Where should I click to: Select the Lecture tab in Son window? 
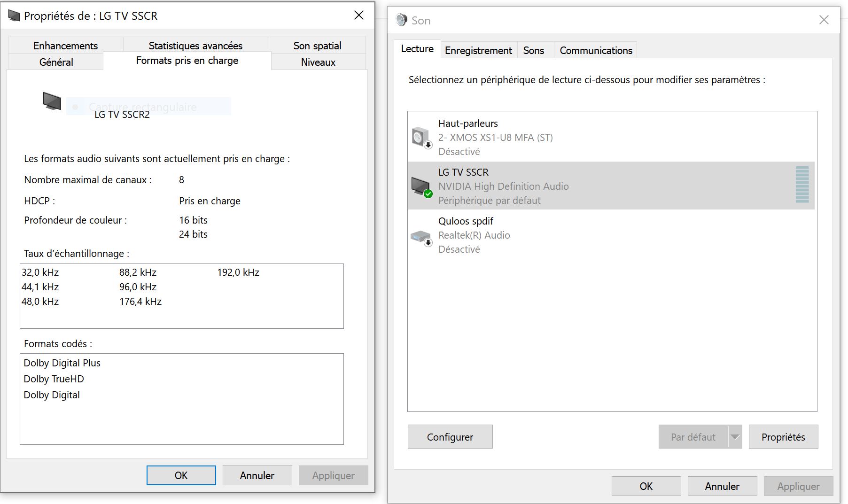[417, 49]
